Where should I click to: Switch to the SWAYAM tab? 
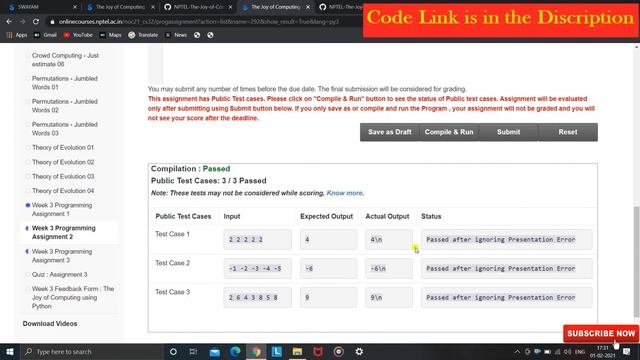(41, 7)
